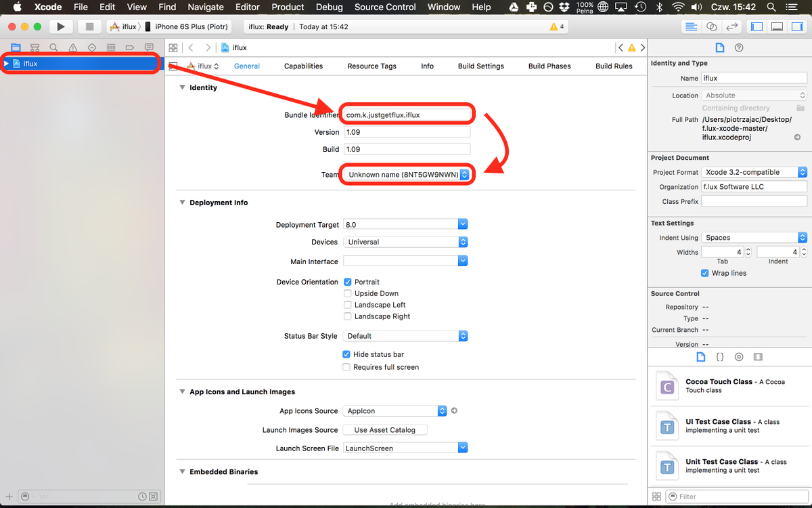Image resolution: width=812 pixels, height=508 pixels.
Task: Check Landscape Right orientation
Action: [x=348, y=316]
